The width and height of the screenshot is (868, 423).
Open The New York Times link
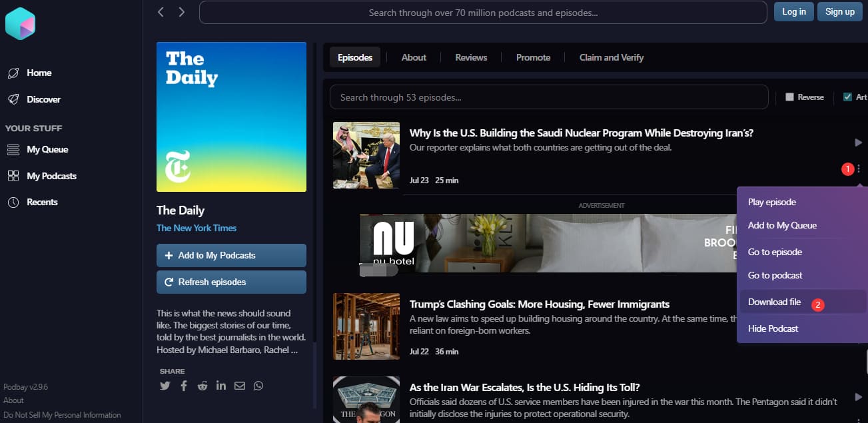tap(197, 228)
